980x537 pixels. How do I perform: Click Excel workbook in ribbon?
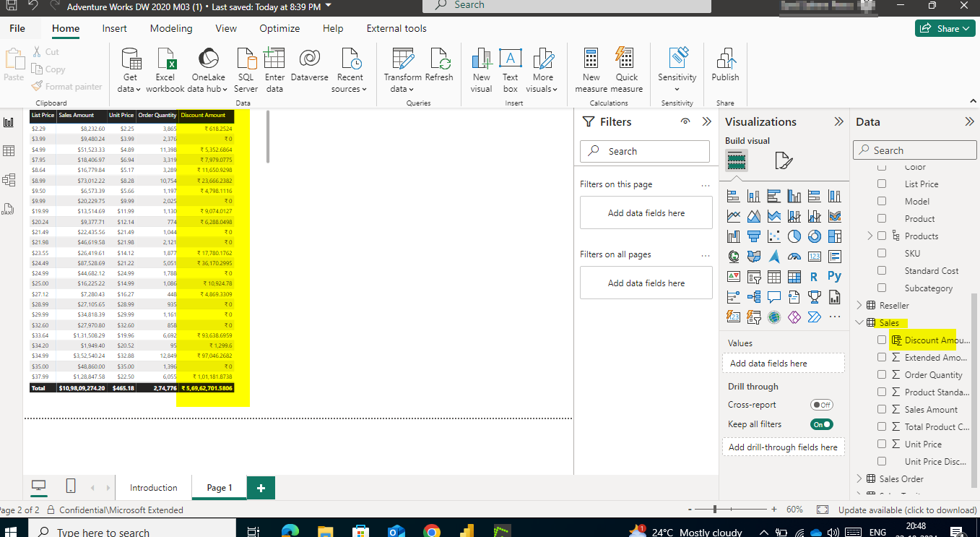point(165,71)
